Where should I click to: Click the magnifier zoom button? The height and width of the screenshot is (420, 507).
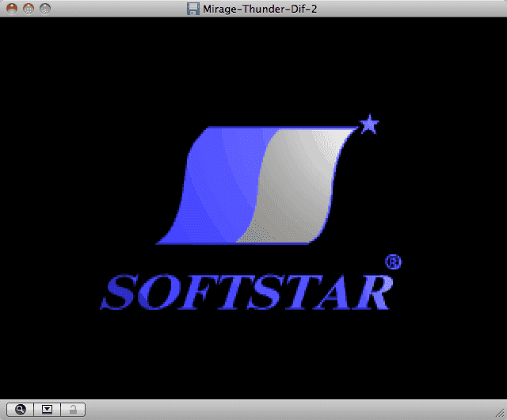pyautogui.click(x=20, y=410)
